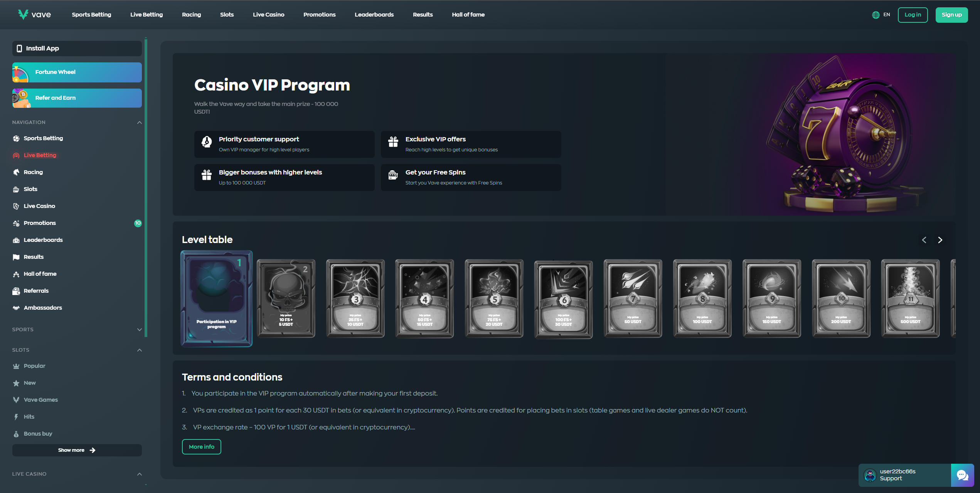Click the Vave Games V icon
This screenshot has height=493, width=980.
(16, 400)
